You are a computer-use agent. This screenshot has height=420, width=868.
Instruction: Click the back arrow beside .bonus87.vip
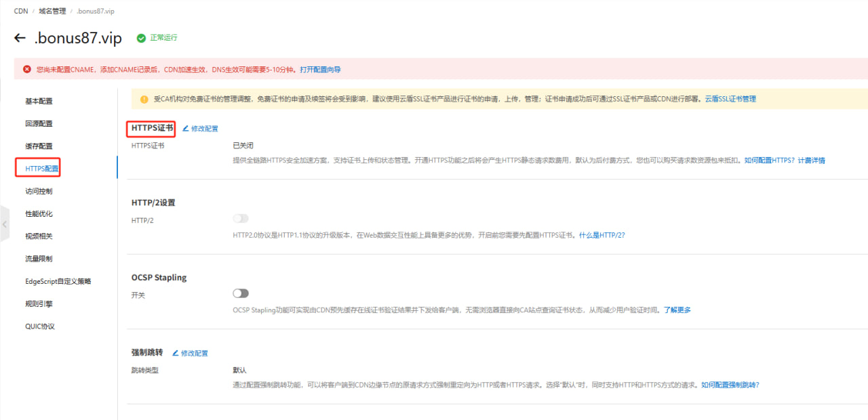coord(20,39)
